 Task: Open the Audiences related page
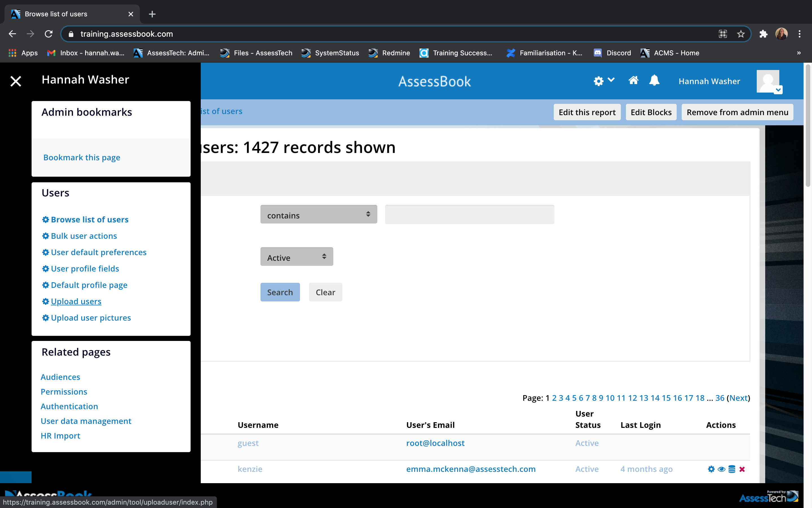coord(60,377)
